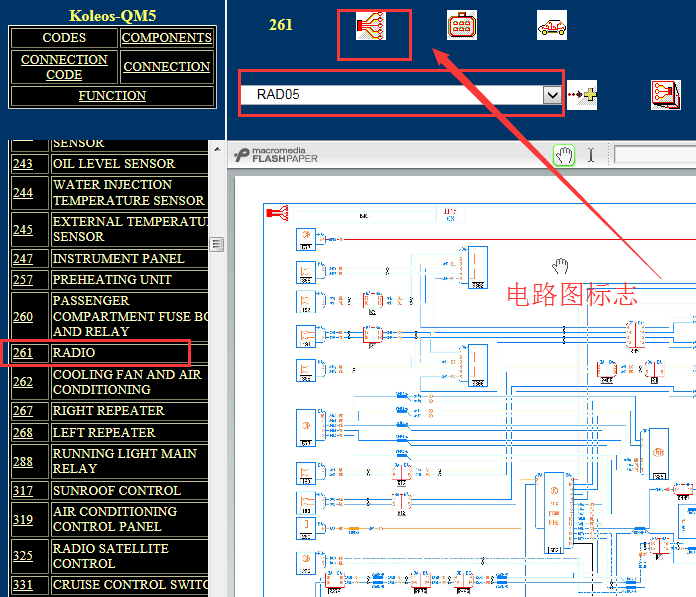Select the RADIO row text

click(74, 352)
